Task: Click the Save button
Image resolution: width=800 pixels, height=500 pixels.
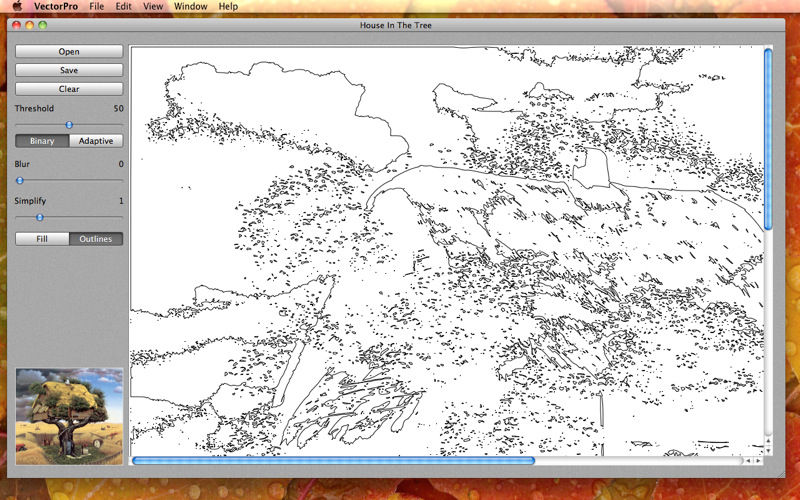Action: pyautogui.click(x=69, y=70)
